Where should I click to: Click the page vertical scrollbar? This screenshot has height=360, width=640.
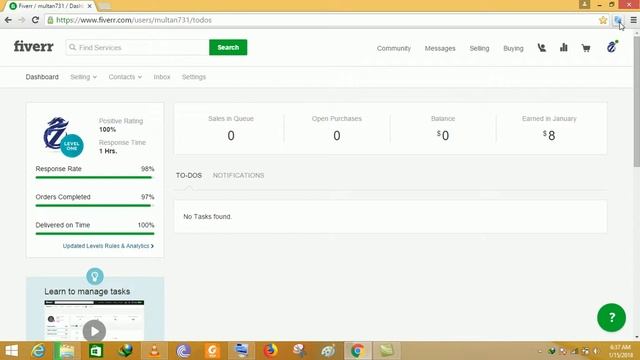click(636, 102)
